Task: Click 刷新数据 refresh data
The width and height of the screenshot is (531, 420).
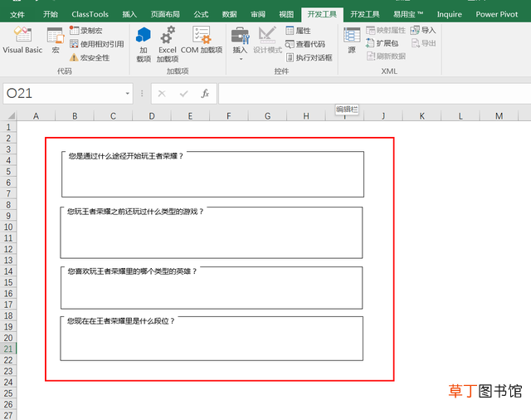Action: point(386,56)
